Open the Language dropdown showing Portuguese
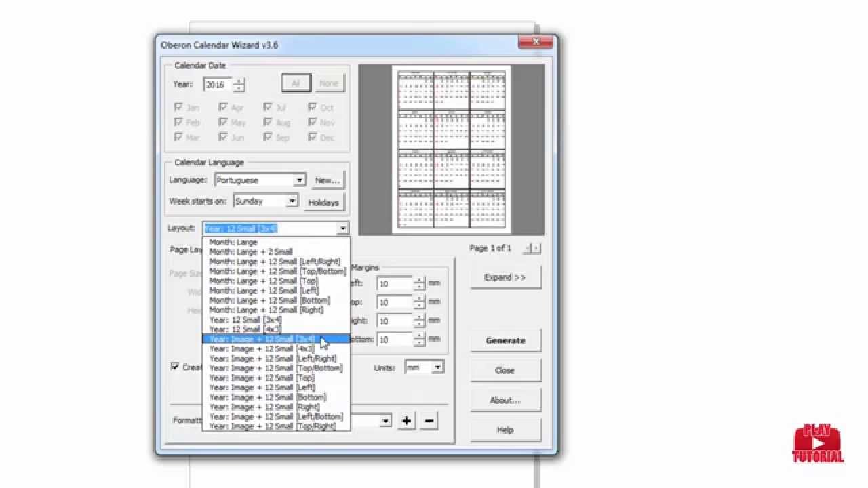This screenshot has height=488, width=868. [x=299, y=180]
